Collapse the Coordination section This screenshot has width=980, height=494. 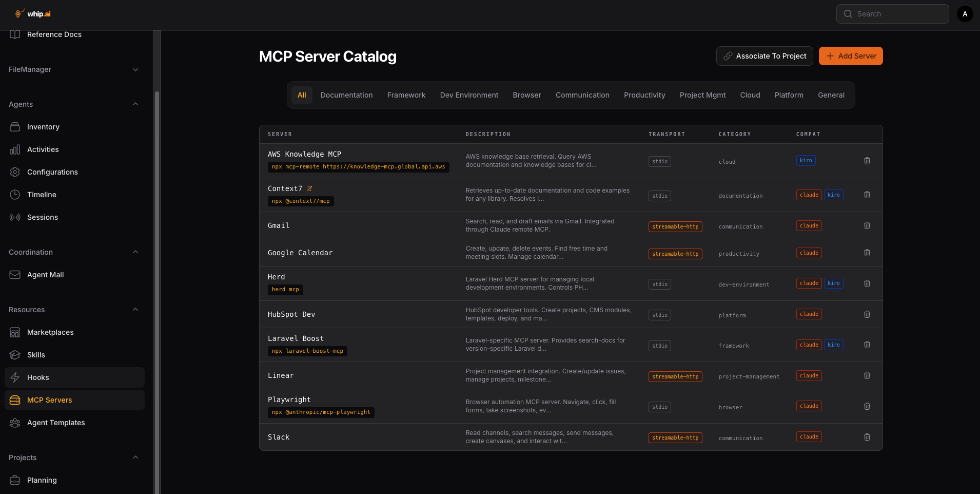(135, 252)
